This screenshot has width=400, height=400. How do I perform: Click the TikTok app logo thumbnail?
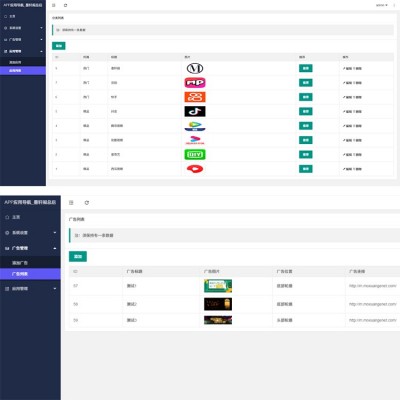(x=195, y=111)
